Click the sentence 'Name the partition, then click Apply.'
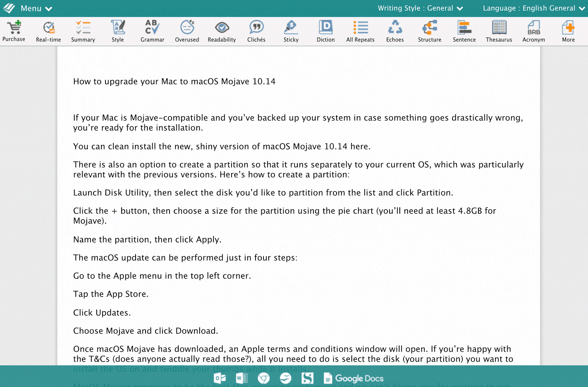Image resolution: width=588 pixels, height=387 pixels. point(147,239)
